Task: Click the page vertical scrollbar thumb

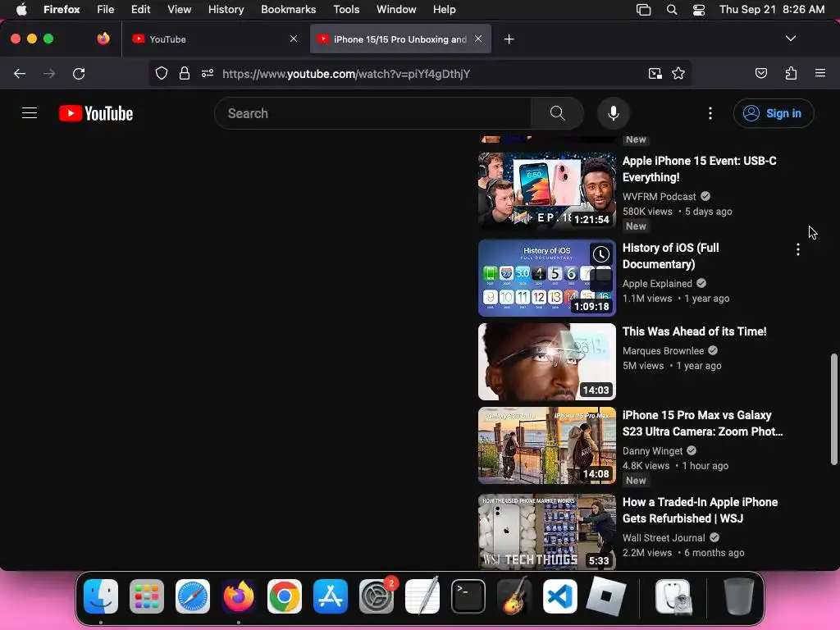Action: pos(833,409)
